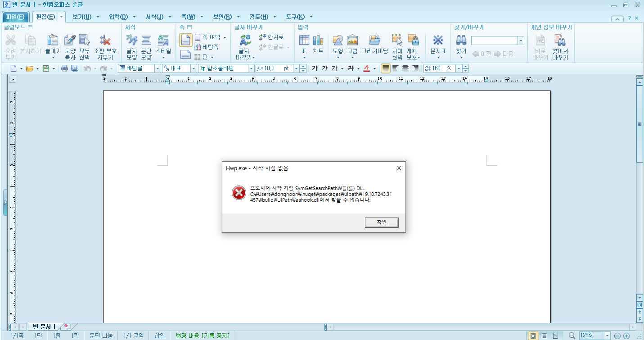Select the 빈 문서 1 document tab

[x=44, y=326]
